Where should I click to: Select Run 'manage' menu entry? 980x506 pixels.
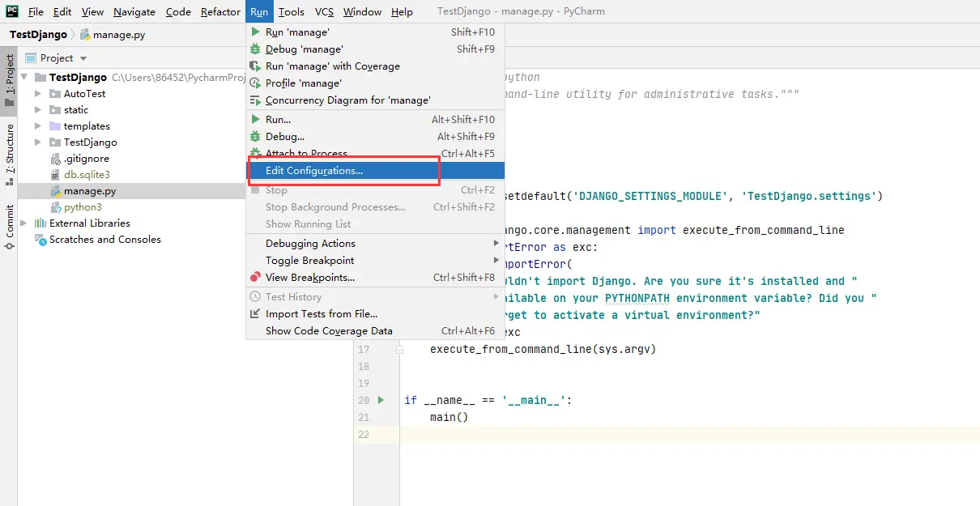(x=375, y=32)
